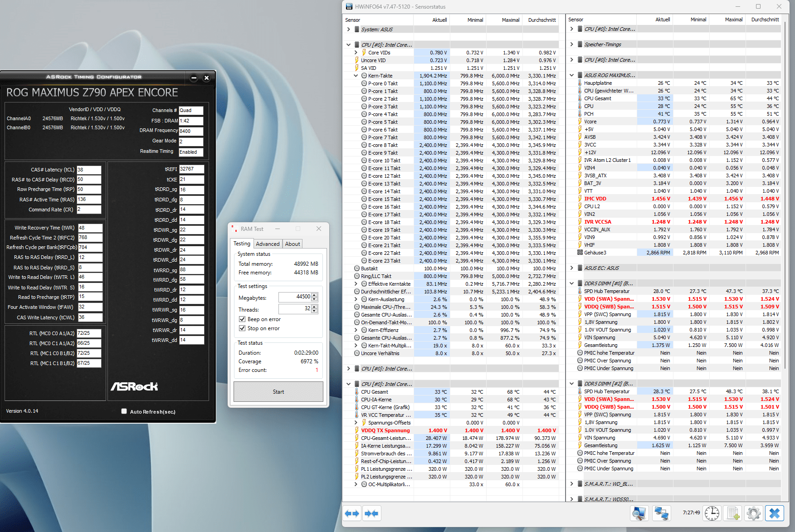The height and width of the screenshot is (532, 795).
Task: Click the shrink columns arrows button
Action: pyautogui.click(x=371, y=513)
